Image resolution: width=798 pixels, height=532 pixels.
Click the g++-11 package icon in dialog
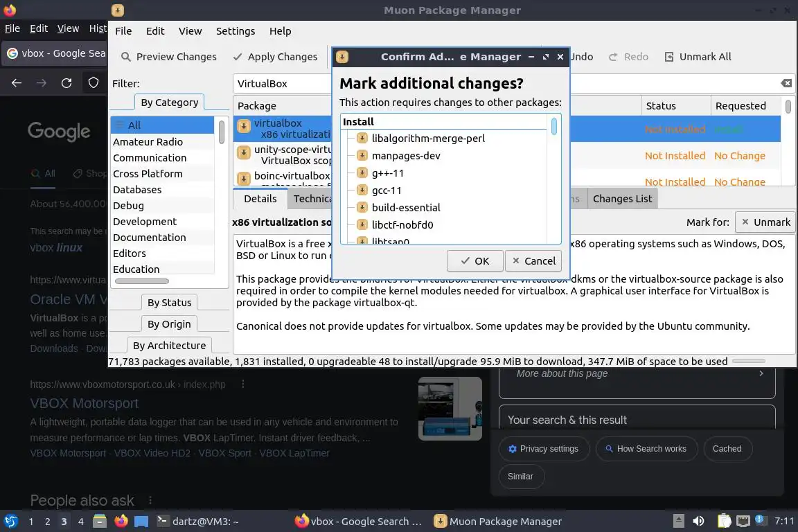click(362, 172)
